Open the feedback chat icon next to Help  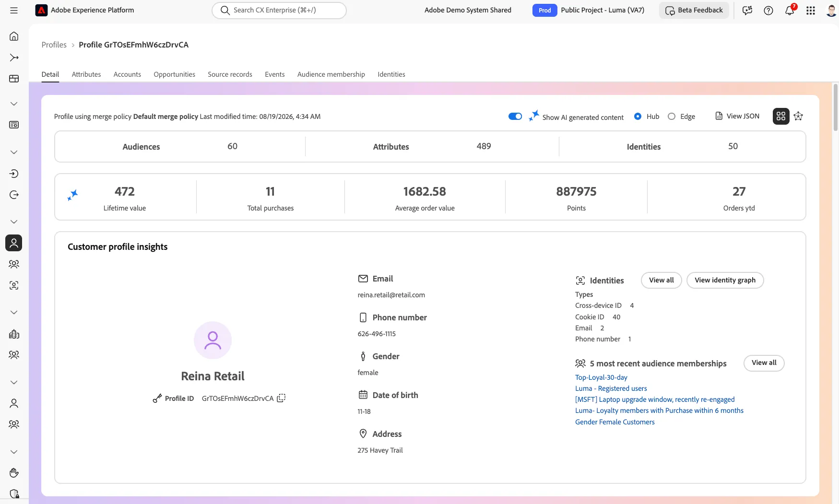747,11
